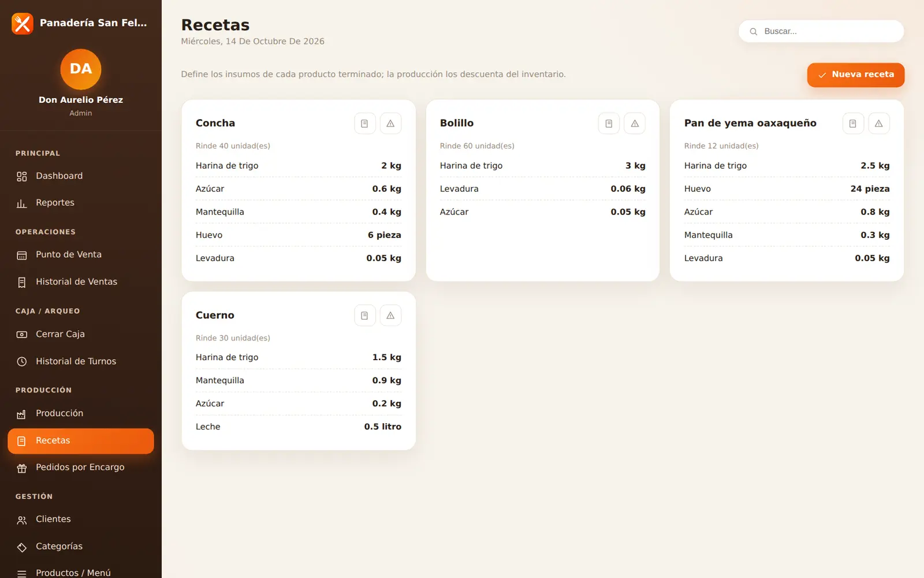Click the Reportes bar chart icon
The width and height of the screenshot is (924, 578).
click(22, 203)
